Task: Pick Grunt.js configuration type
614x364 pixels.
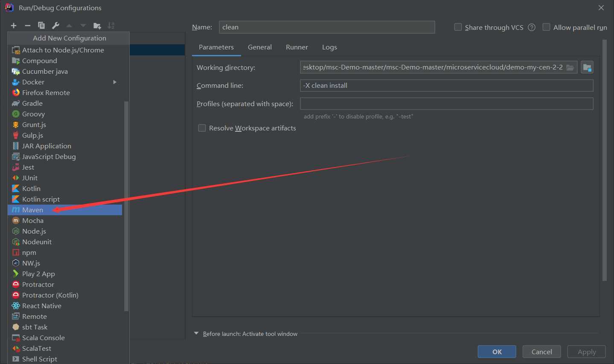Action: (x=65, y=124)
